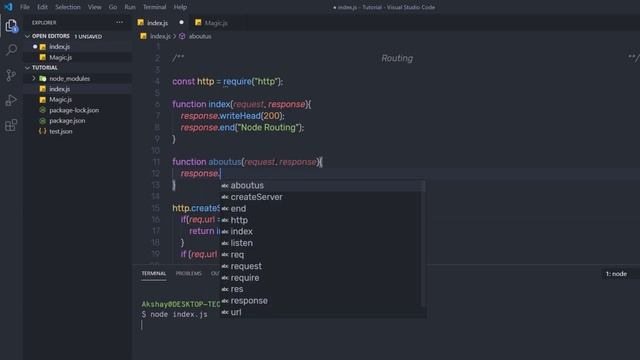Click the '$ node index.js' terminal line
This screenshot has height=360, width=640.
(x=175, y=315)
